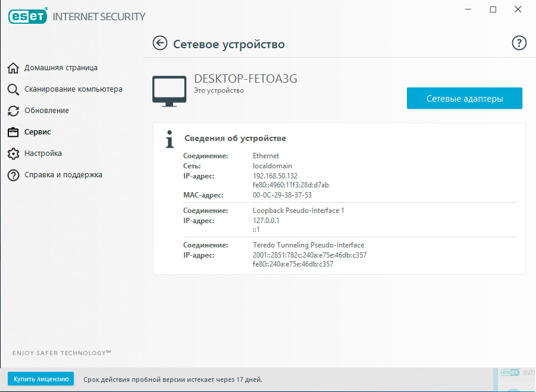Go to Обновление section

tap(46, 111)
